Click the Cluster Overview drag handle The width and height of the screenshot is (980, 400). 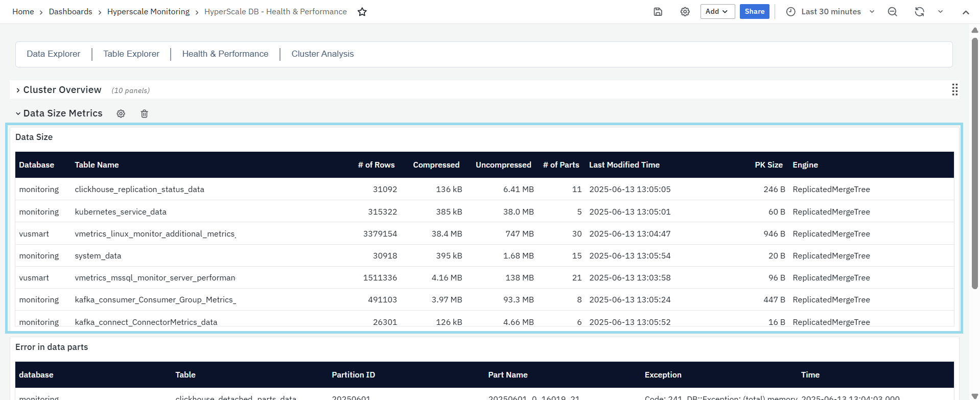tap(954, 90)
